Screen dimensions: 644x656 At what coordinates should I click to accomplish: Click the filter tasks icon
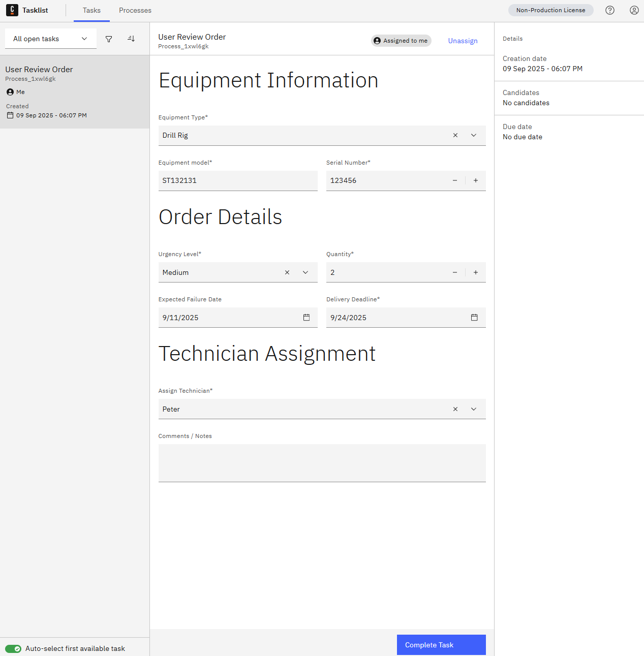point(109,39)
